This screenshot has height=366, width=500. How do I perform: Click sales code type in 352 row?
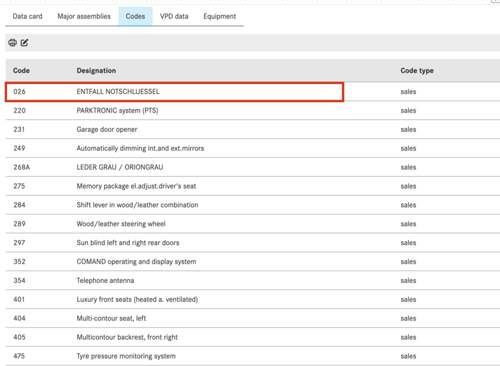408,262
